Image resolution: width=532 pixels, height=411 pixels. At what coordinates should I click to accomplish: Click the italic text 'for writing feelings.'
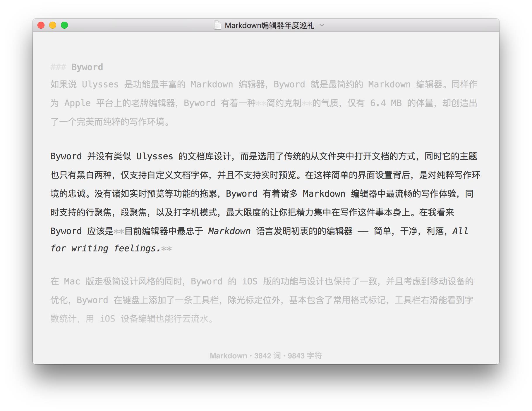[106, 248]
